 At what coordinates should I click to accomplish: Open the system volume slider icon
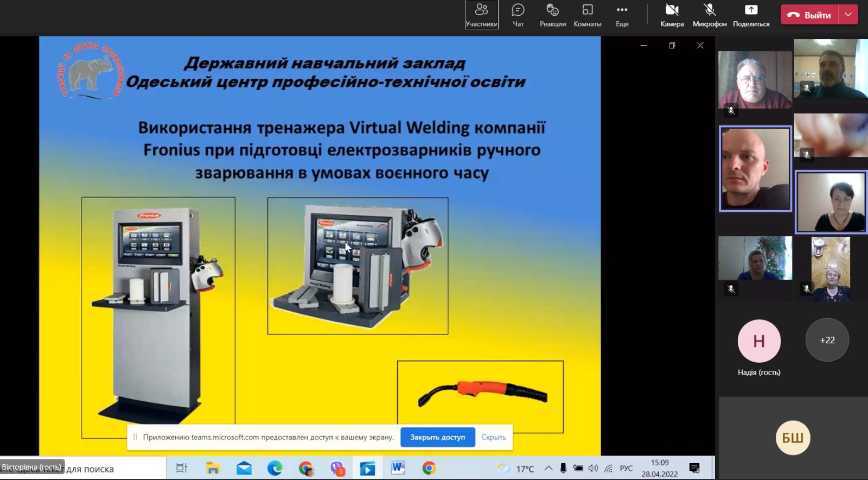tap(593, 468)
